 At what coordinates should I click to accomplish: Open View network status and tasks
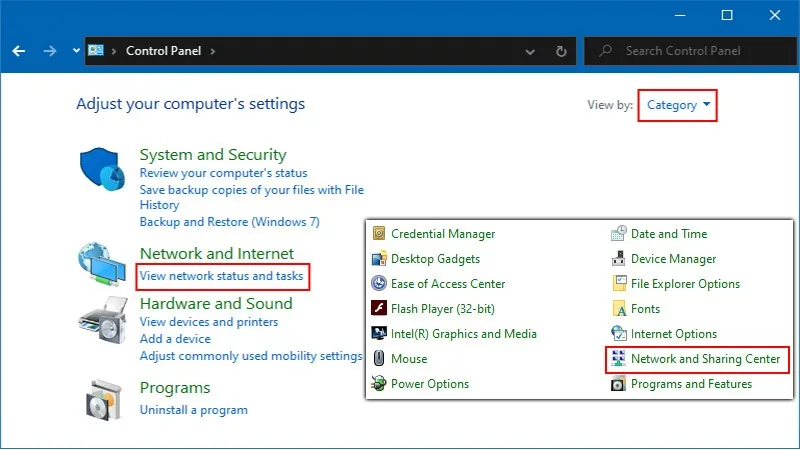[221, 276]
